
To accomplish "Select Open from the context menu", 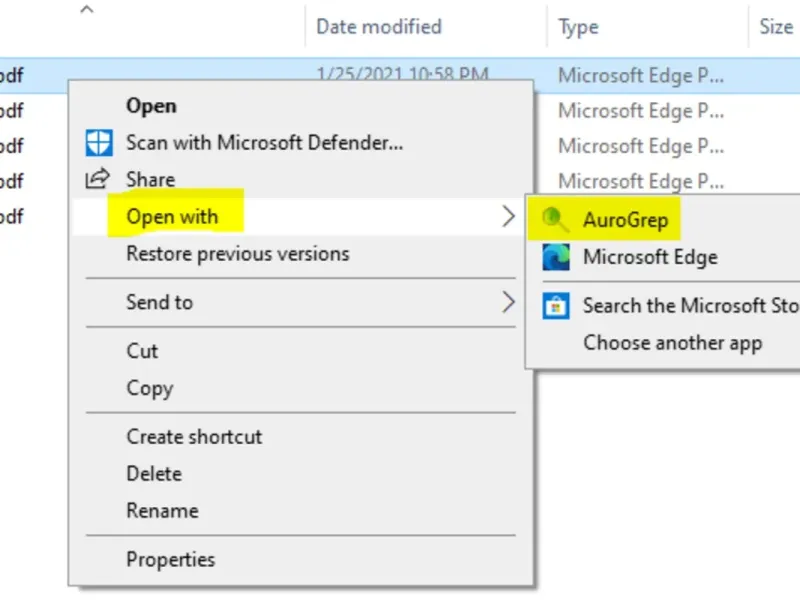I will pyautogui.click(x=151, y=105).
